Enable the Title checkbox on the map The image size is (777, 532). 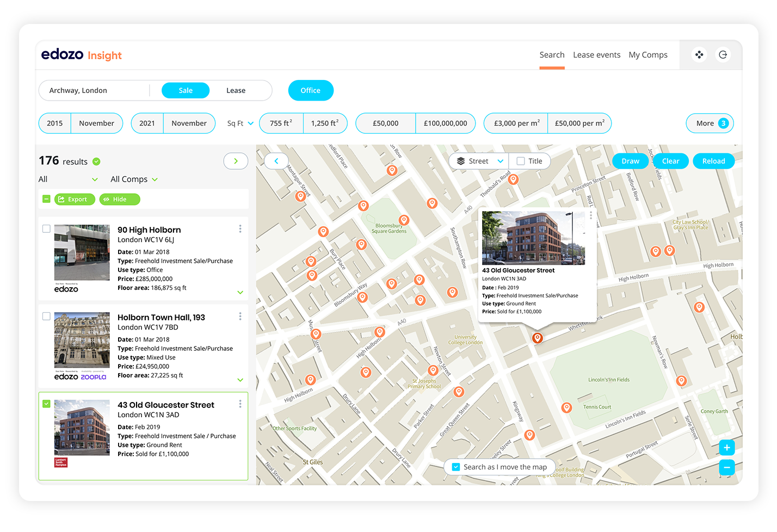521,161
